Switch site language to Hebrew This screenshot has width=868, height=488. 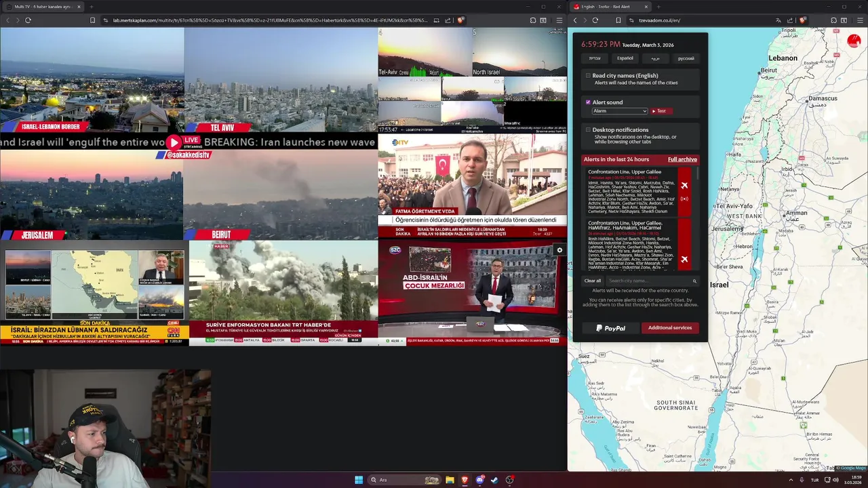(x=595, y=58)
